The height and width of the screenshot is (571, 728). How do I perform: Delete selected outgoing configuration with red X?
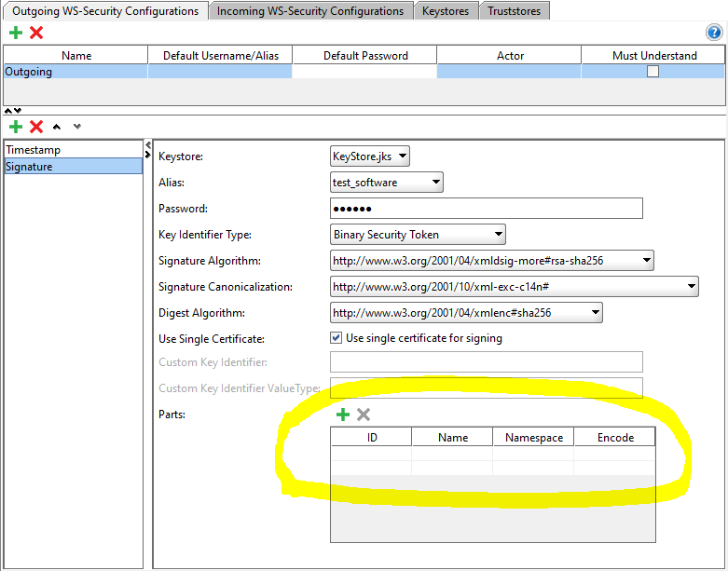click(36, 33)
